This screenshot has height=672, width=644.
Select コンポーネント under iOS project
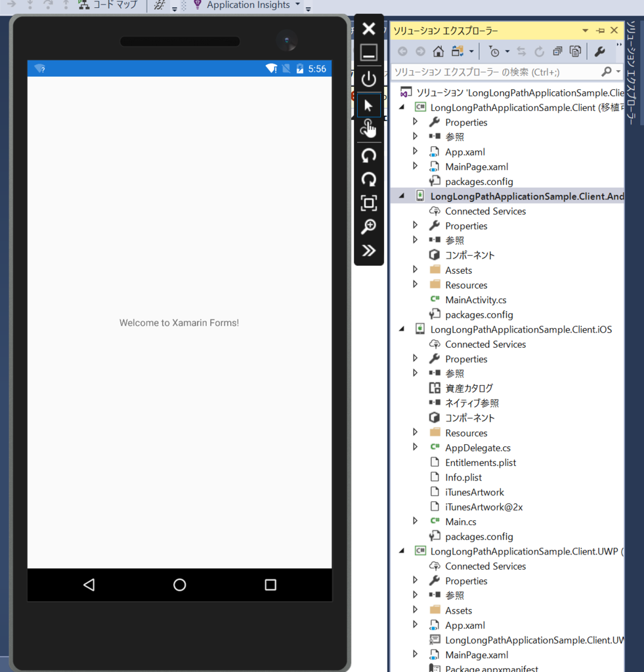tap(469, 418)
